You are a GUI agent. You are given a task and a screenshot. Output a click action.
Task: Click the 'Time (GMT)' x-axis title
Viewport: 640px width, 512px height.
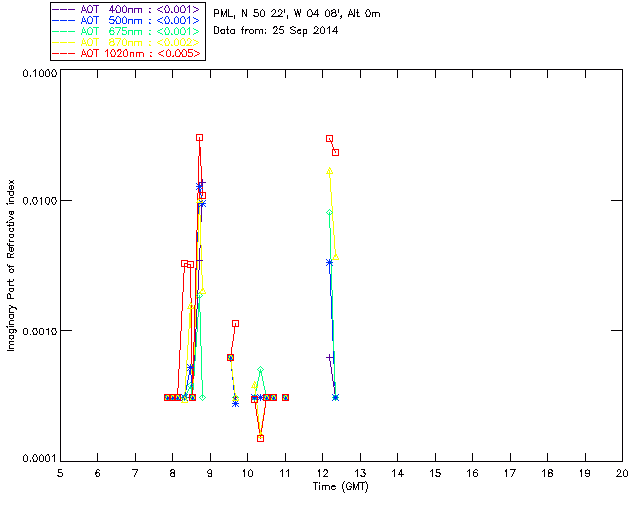click(x=340, y=486)
